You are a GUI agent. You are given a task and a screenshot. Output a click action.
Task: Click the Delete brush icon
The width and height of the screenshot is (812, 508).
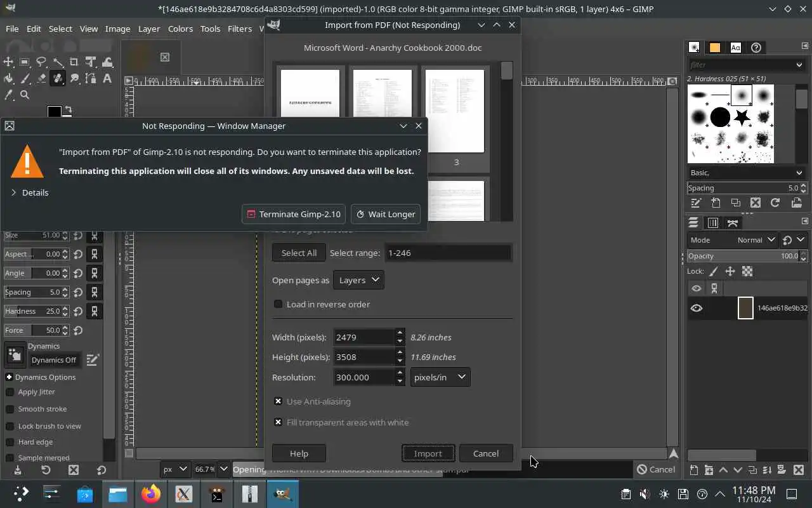pyautogui.click(x=756, y=203)
